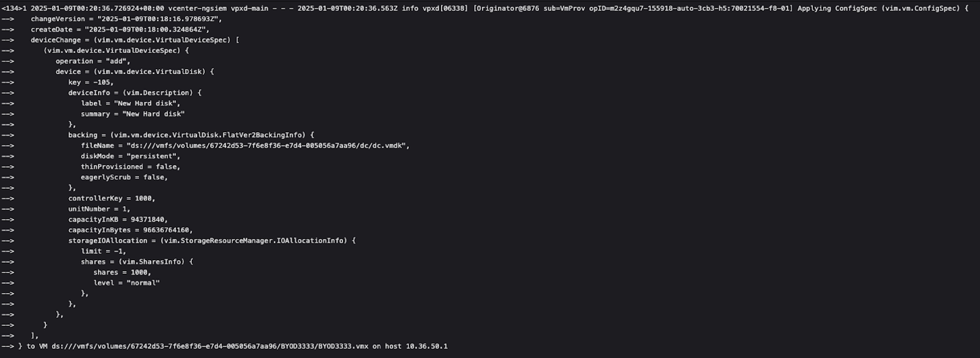Viewport: 980px width, 358px height.
Task: Click the eagerlyScrub = false line
Action: pos(124,177)
